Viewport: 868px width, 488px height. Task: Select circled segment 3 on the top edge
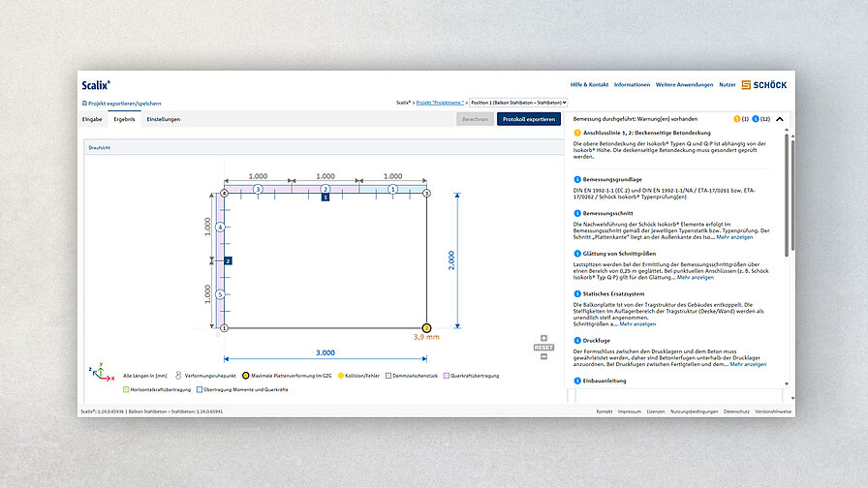(x=258, y=189)
